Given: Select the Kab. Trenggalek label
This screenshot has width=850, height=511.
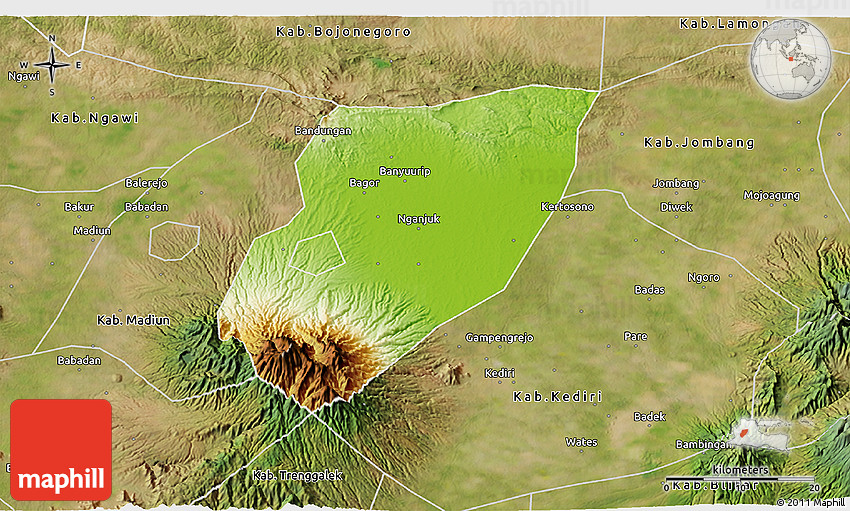Looking at the screenshot, I should [297, 475].
